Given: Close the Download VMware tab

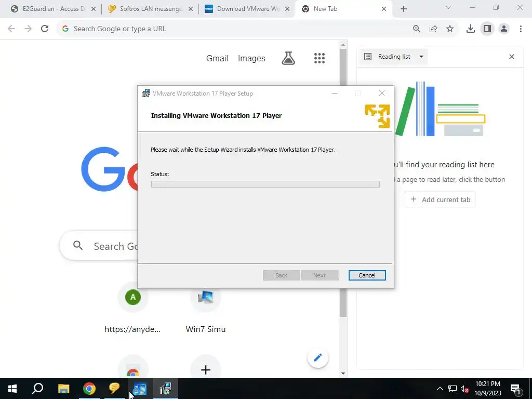Looking at the screenshot, I should (287, 9).
